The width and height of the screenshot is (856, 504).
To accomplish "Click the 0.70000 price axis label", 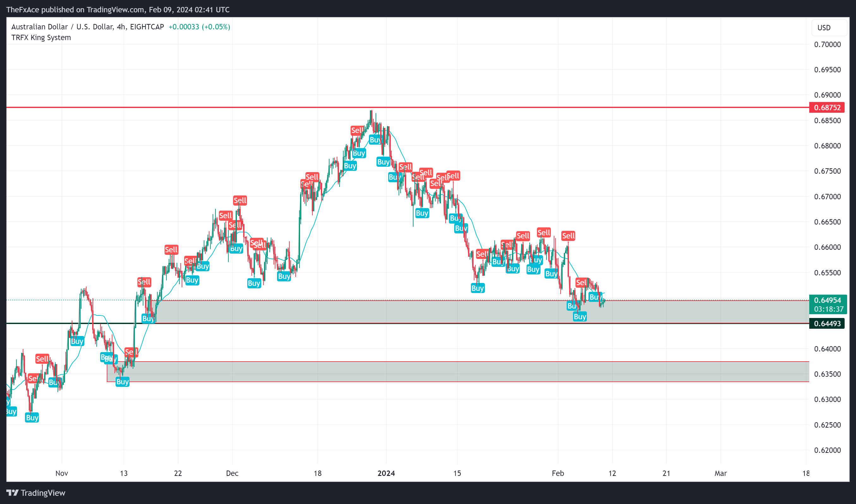I will pos(828,45).
